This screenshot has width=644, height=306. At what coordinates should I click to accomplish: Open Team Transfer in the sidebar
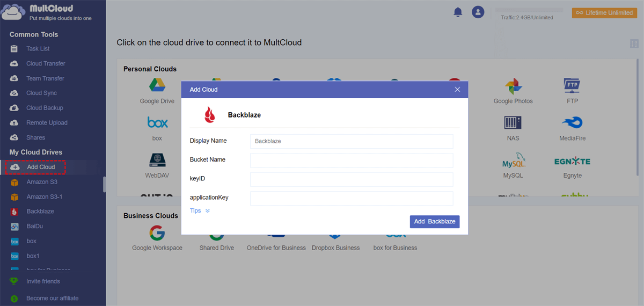coord(45,78)
